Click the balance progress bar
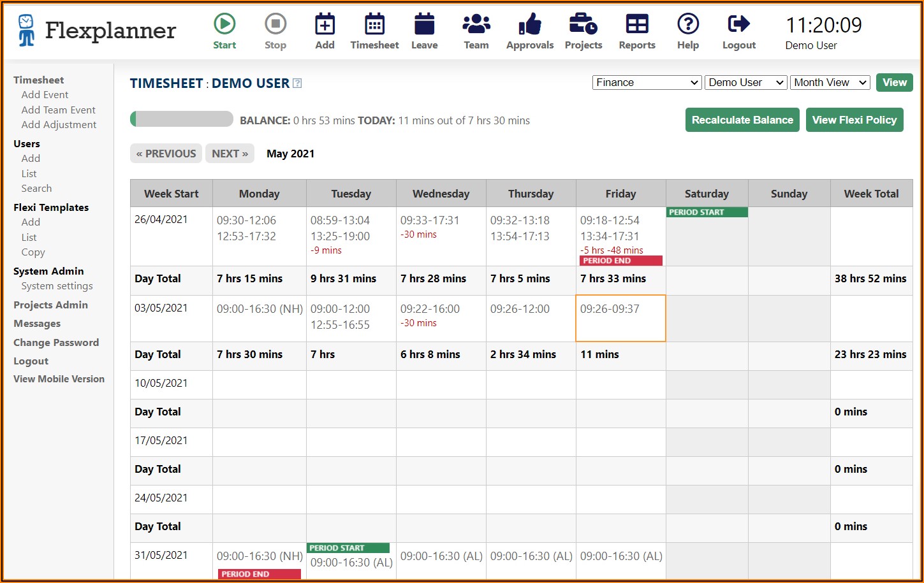 tap(181, 119)
